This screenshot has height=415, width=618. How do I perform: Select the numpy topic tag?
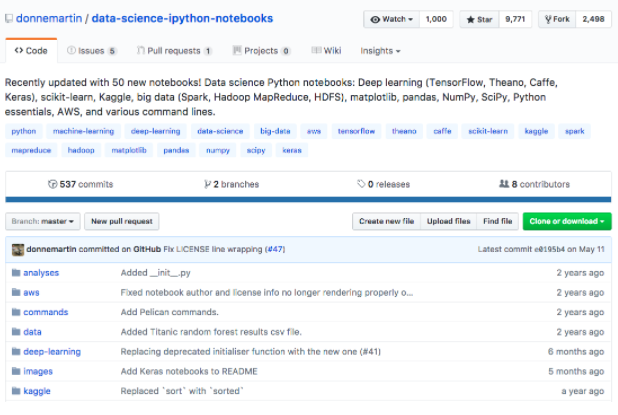[x=218, y=150]
